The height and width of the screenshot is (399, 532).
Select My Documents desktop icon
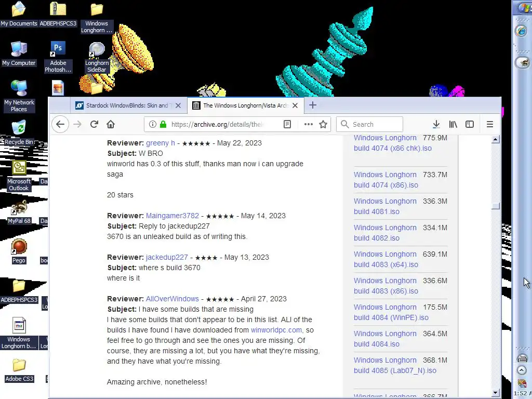[19, 14]
